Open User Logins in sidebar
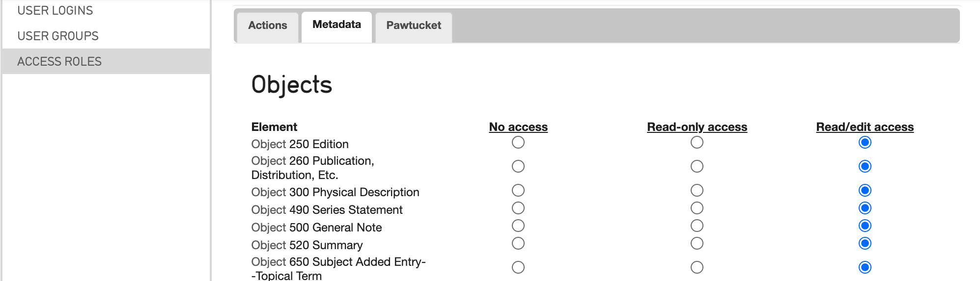Viewport: 980px width, 281px height. coord(55,10)
